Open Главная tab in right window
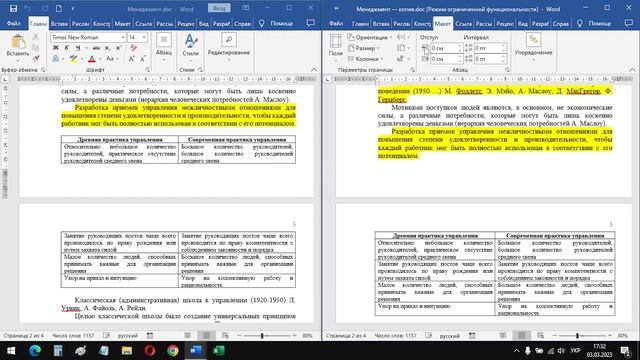Image resolution: width=640 pixels, height=360 pixels. click(360, 24)
